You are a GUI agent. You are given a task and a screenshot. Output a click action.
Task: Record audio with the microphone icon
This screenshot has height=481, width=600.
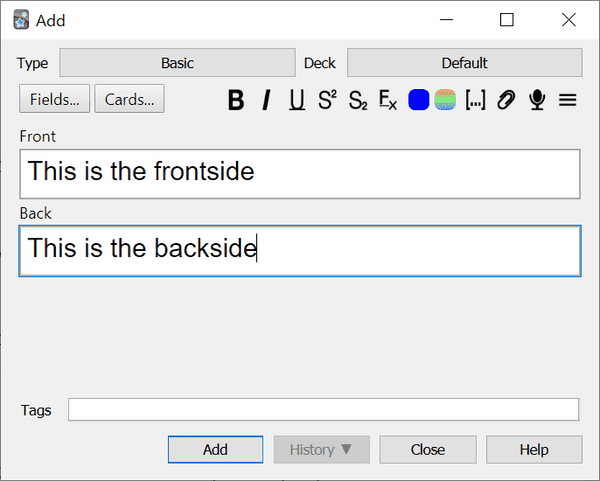(537, 100)
